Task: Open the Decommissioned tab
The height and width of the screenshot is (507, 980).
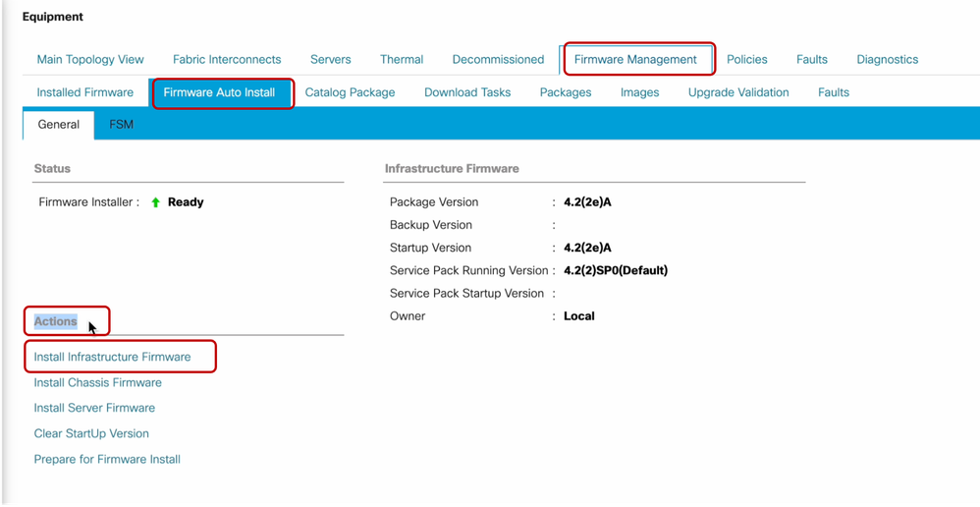Action: tap(498, 59)
